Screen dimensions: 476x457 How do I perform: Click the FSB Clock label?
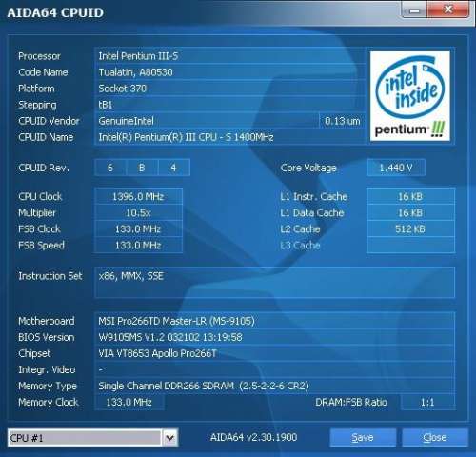(x=39, y=228)
